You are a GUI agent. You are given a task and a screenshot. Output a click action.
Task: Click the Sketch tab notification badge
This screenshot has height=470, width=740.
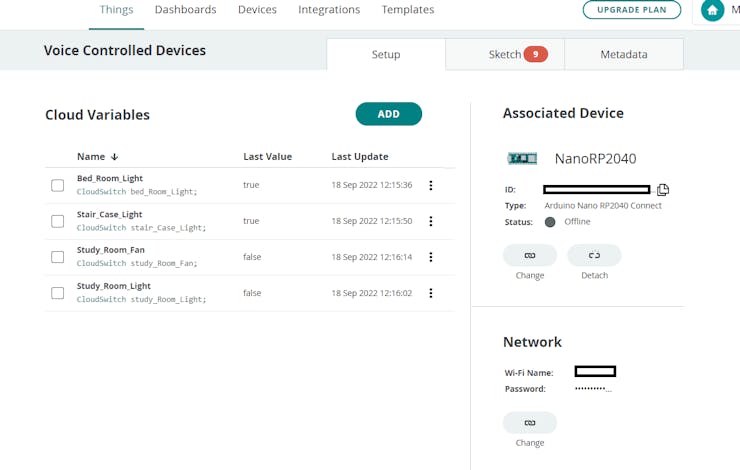[535, 55]
